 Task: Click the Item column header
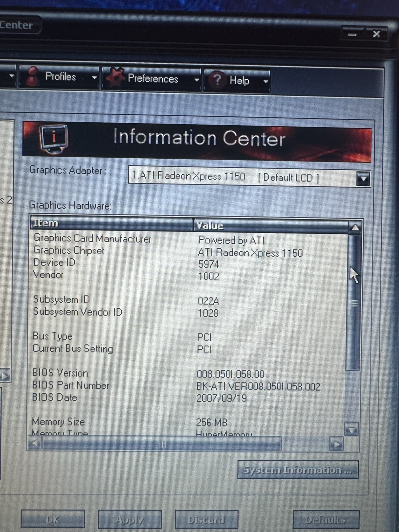111,223
